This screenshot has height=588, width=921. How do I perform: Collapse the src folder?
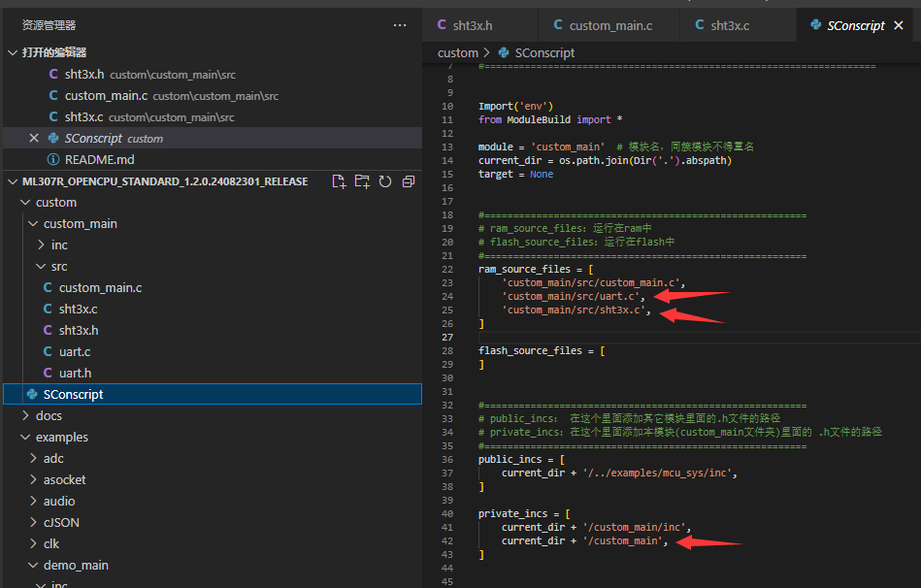point(41,266)
